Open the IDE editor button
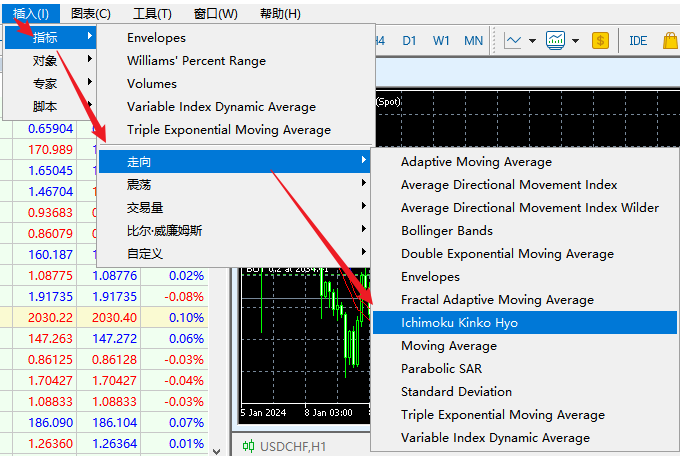Screen dimensions: 680x456 [638, 41]
